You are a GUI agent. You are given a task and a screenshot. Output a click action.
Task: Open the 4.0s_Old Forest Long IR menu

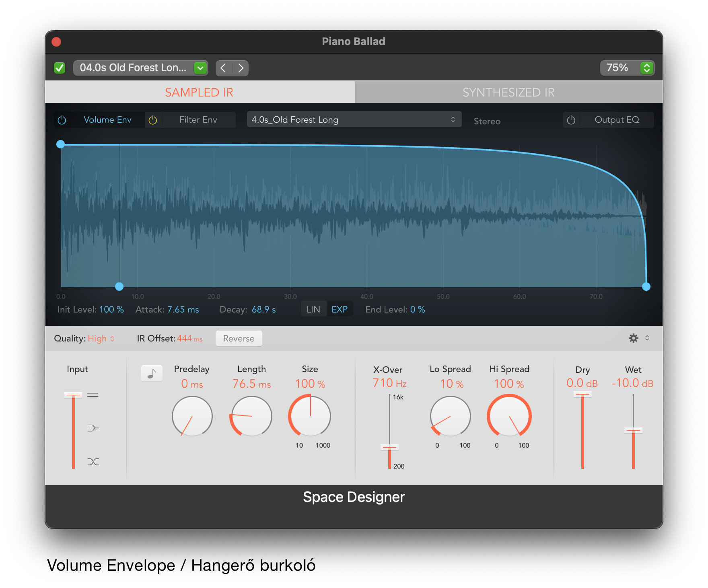pos(354,119)
